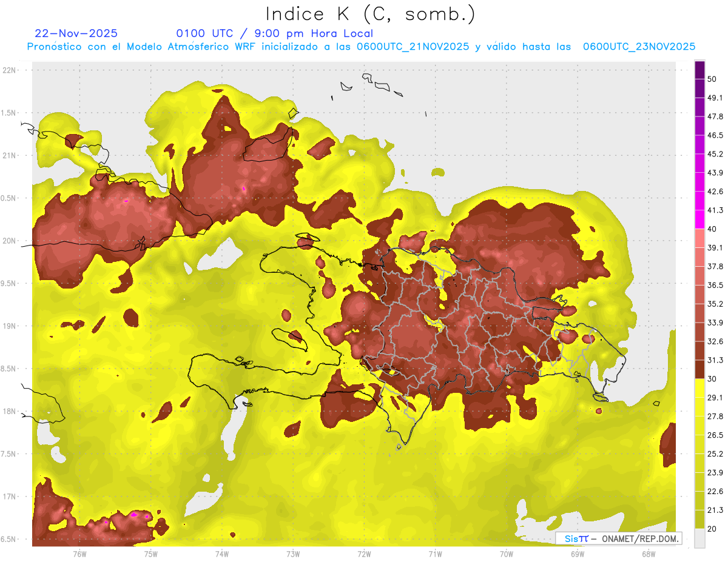728x562 pixels.
Task: Click the 18N latitude axis label
Action: pos(10,412)
